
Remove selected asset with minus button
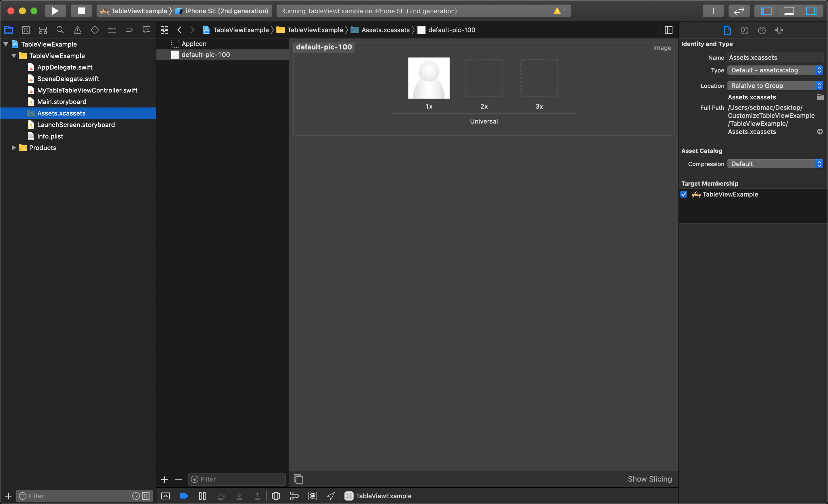click(x=179, y=479)
